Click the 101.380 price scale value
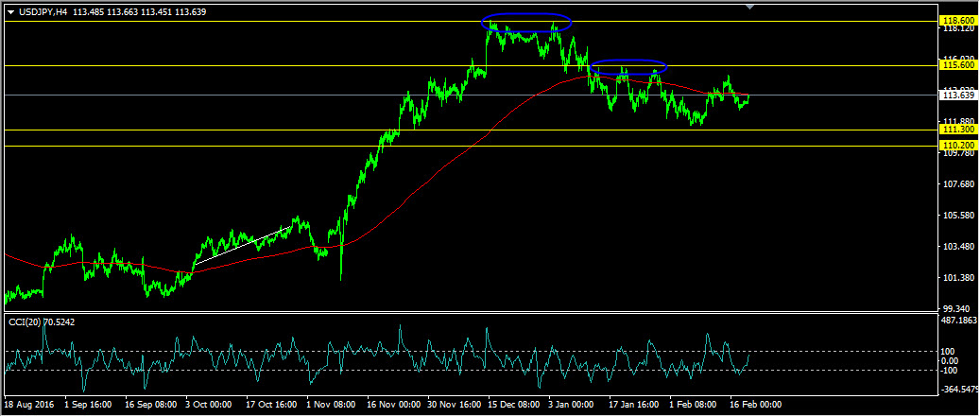The image size is (980, 417). [x=959, y=278]
